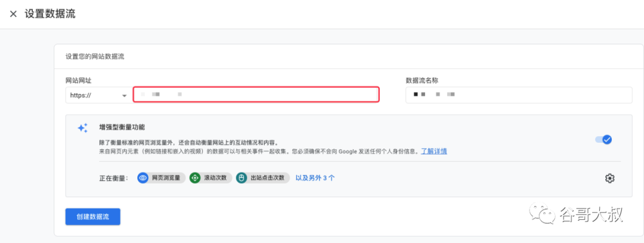Close the 设置数据流 dialog with X
This screenshot has width=644, height=243.
pos(13,14)
